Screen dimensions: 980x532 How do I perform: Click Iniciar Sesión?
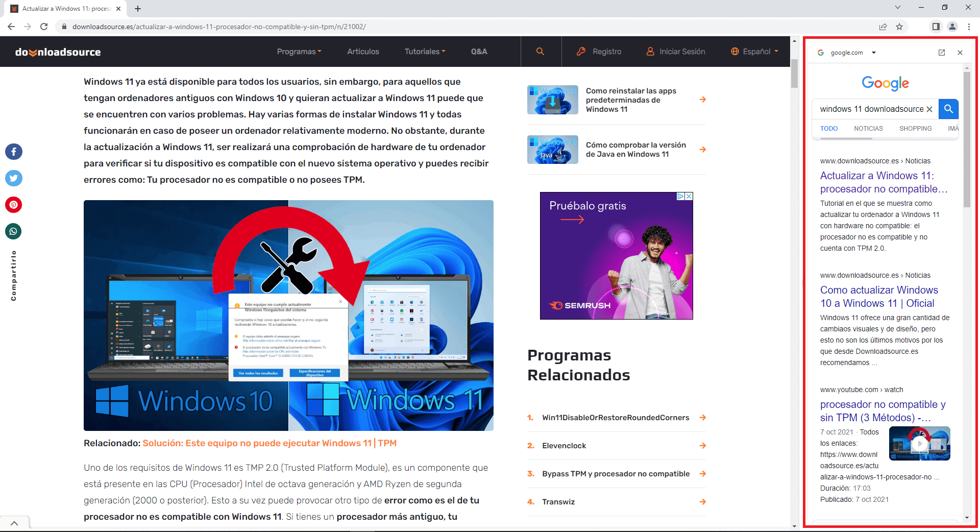676,52
